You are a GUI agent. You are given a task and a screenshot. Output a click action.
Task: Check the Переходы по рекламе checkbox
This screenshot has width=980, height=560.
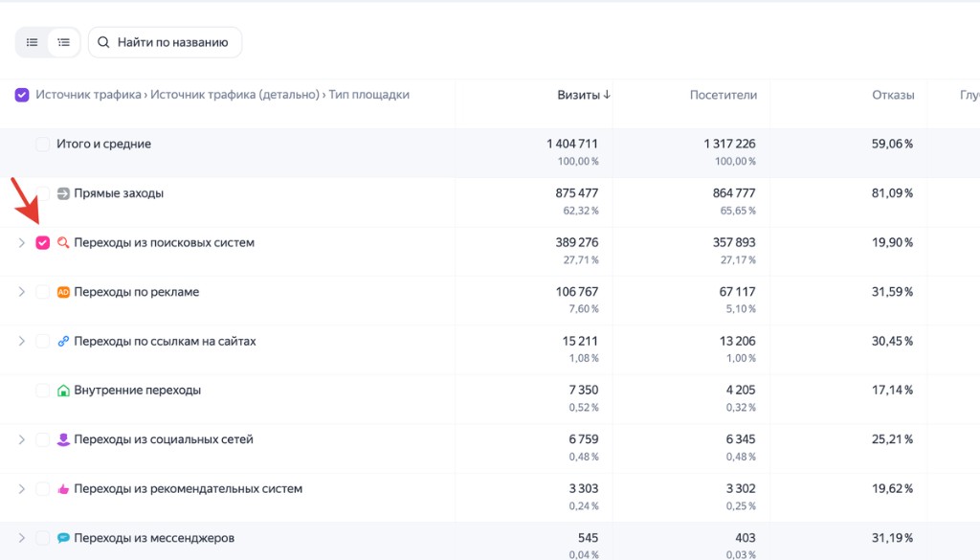tap(42, 292)
